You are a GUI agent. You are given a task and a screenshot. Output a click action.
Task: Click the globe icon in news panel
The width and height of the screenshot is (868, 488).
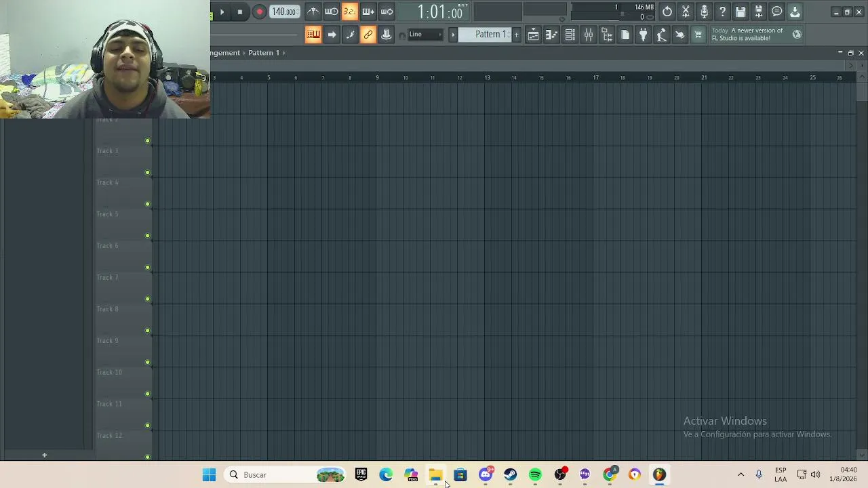(x=797, y=34)
